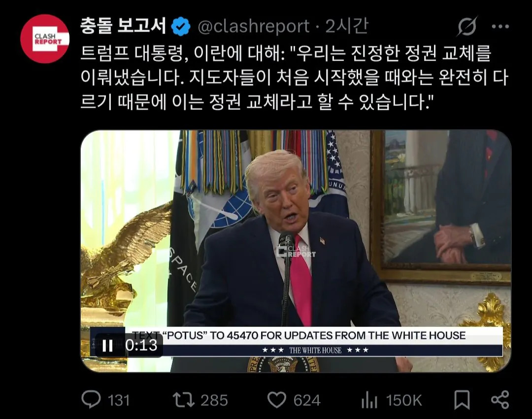Open the 2시간 timestamp link
Screen dimensions: 532x419
(347, 26)
